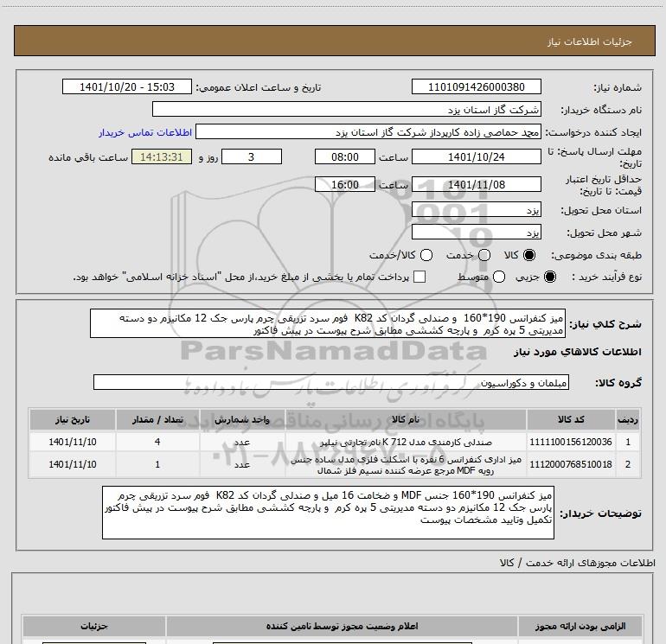Click the شرح کلی نیاز description box
Image resolution: width=666 pixels, height=644 pixels.
328,323
